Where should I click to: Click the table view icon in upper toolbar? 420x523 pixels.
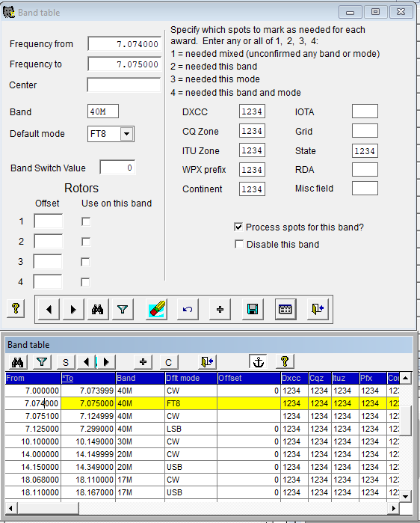pyautogui.click(x=285, y=310)
